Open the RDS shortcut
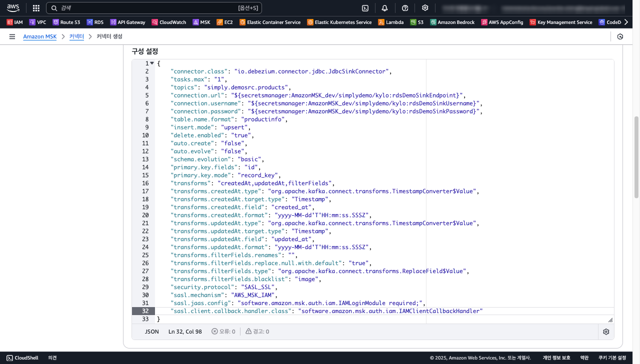 (95, 22)
